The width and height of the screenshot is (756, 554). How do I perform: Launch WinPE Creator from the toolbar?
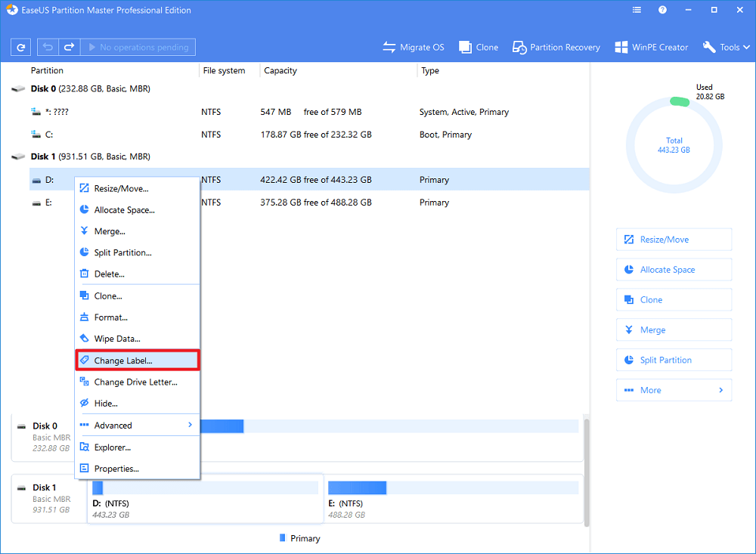652,48
